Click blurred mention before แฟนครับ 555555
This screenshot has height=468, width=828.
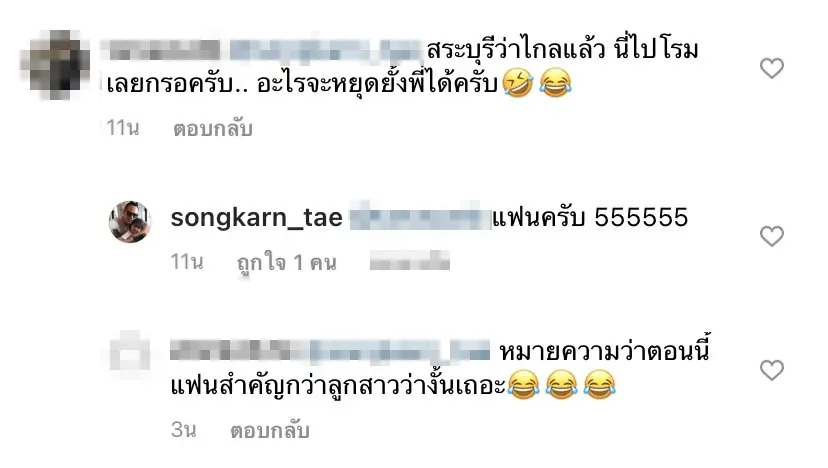(420, 218)
